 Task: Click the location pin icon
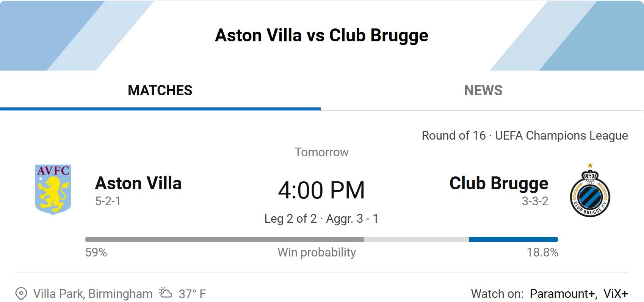[x=21, y=294]
